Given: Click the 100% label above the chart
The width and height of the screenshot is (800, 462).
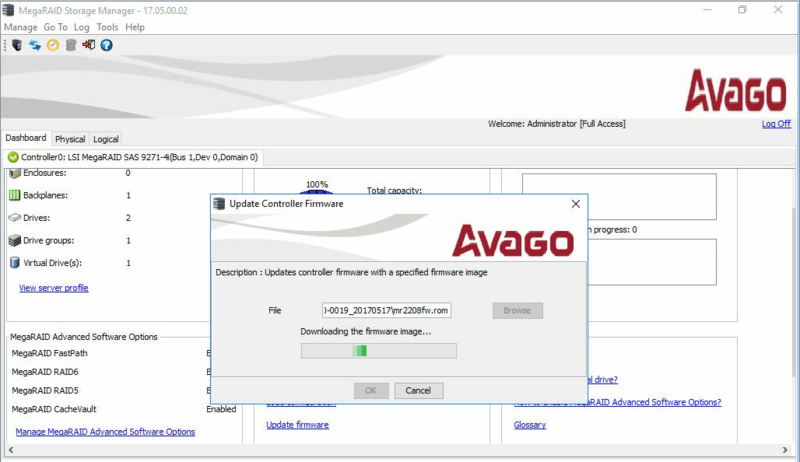Looking at the screenshot, I should click(x=317, y=184).
